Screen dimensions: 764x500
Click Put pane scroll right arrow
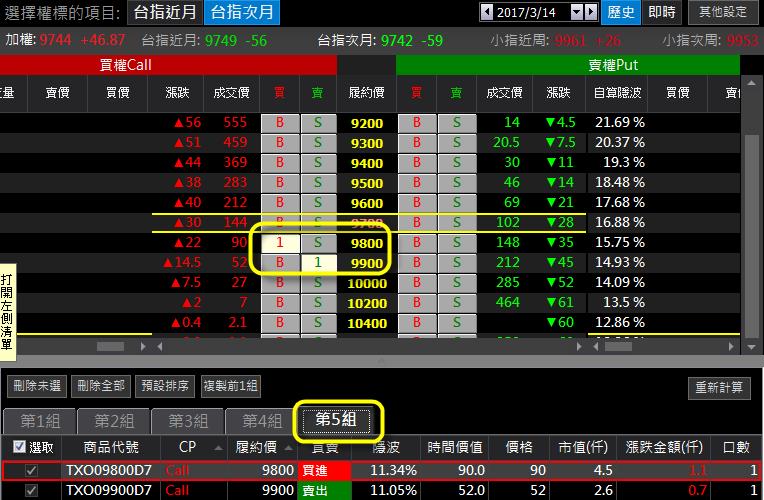(731, 346)
